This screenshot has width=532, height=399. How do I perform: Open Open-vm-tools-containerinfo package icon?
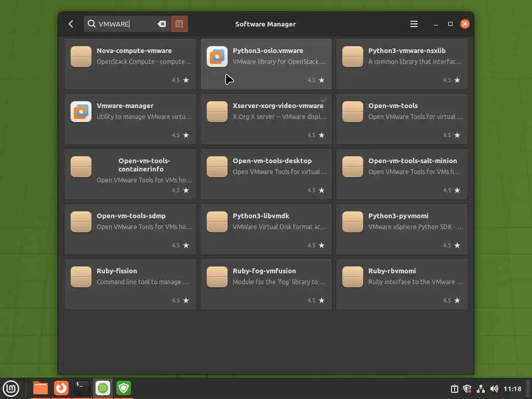click(x=81, y=167)
